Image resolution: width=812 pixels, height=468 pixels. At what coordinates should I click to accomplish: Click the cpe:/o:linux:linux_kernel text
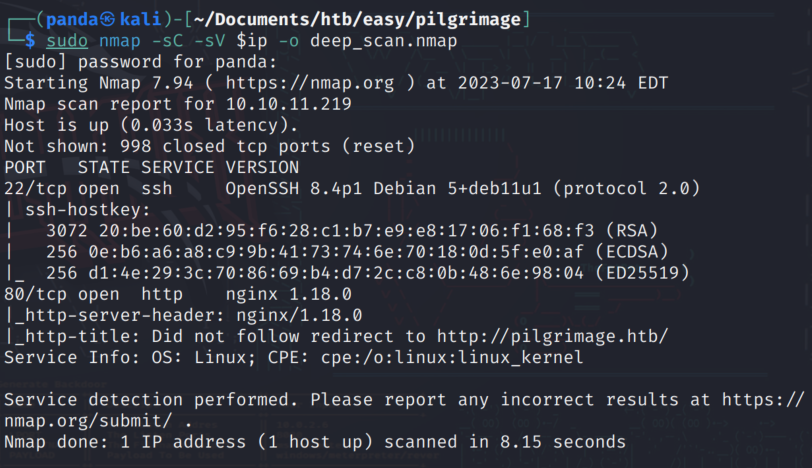click(452, 358)
